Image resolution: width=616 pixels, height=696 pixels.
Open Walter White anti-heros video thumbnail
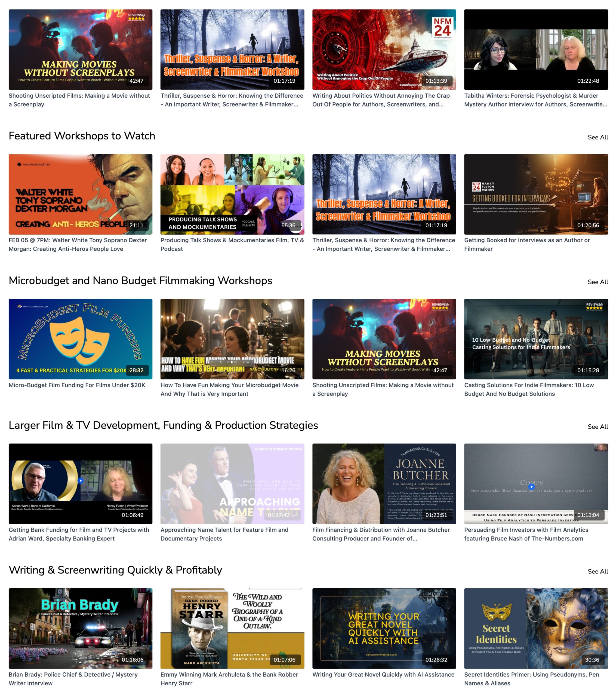point(81,194)
